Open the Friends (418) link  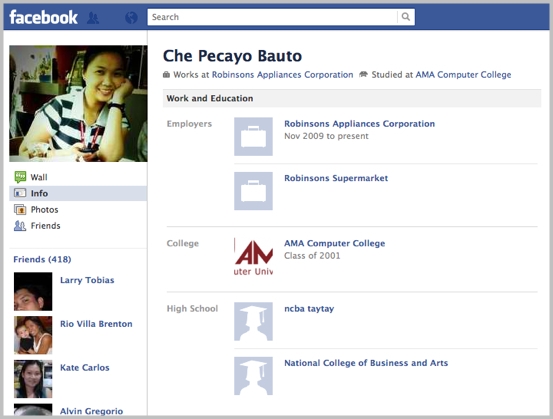(42, 260)
